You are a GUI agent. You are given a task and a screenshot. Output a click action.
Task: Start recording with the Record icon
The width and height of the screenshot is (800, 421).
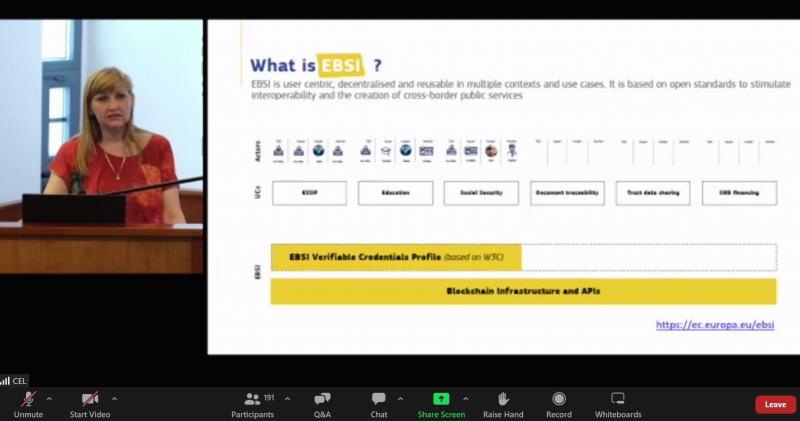559,399
